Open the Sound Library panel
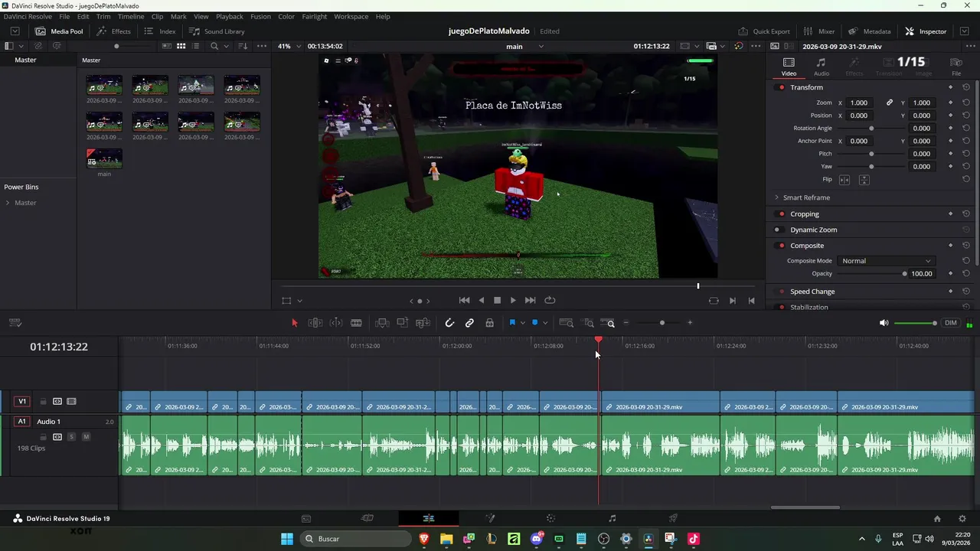The image size is (980, 551). [x=217, y=31]
